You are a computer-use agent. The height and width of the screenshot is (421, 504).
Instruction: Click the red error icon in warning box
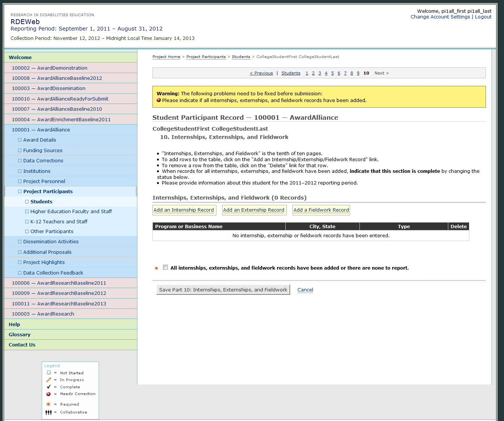point(159,100)
